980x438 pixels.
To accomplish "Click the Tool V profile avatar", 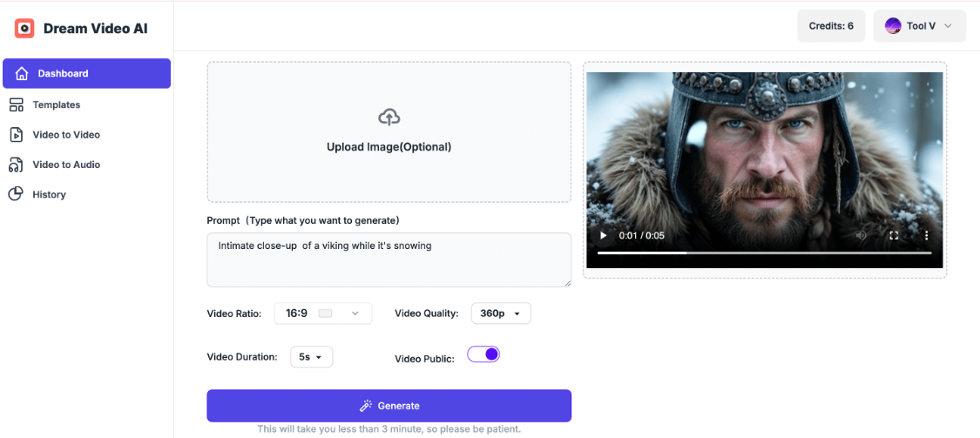I will (893, 25).
